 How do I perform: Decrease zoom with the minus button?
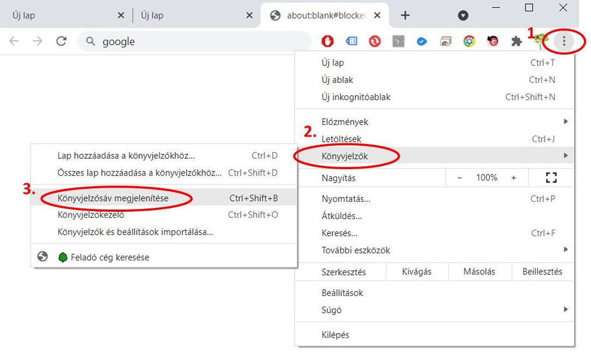[x=460, y=178]
